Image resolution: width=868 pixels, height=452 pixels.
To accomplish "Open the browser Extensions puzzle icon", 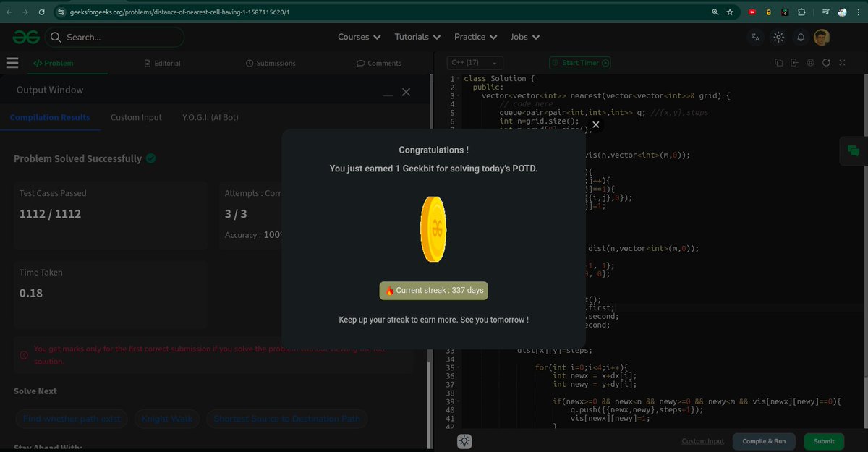I will (801, 12).
